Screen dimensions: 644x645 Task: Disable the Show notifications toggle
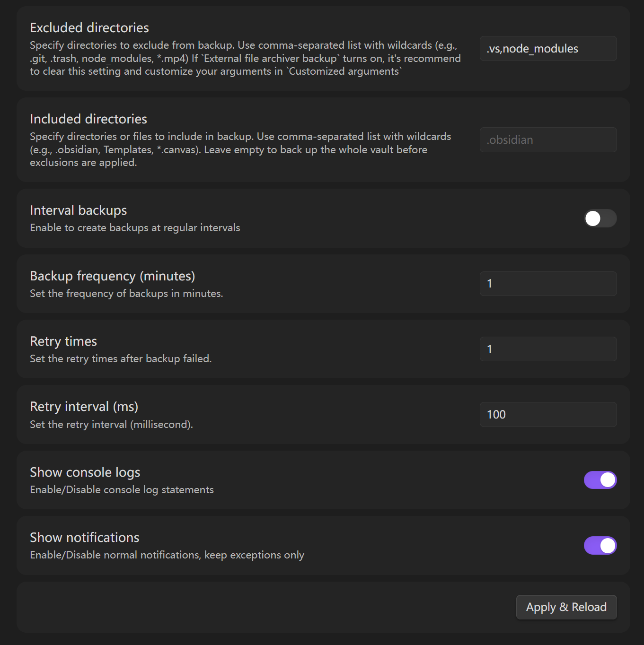pos(600,545)
